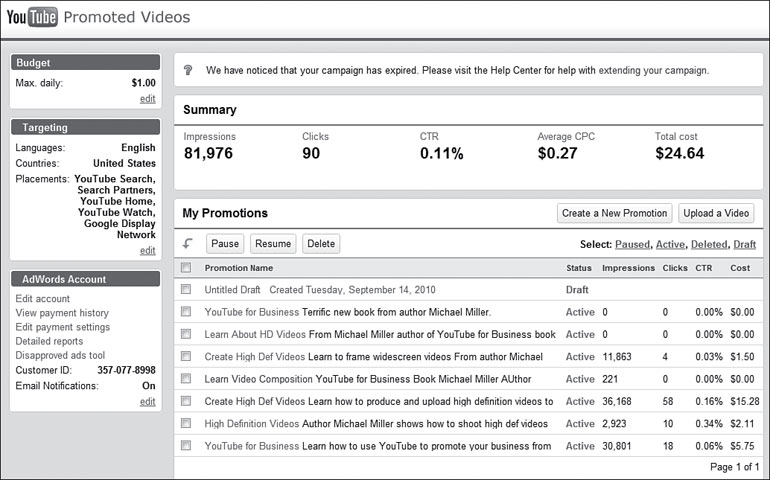
Task: Check the box for Terrific new book promotion
Action: 186,311
